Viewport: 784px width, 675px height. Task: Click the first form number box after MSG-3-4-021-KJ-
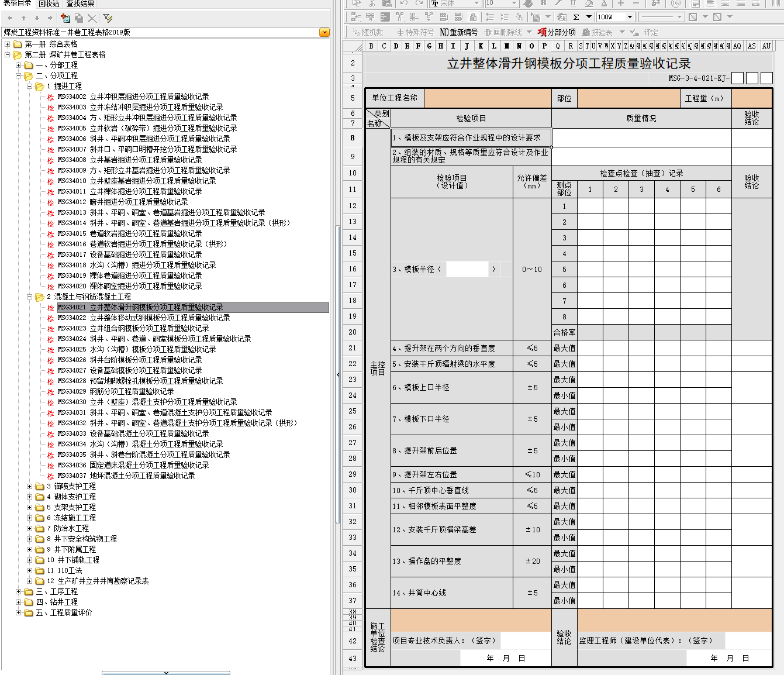738,78
